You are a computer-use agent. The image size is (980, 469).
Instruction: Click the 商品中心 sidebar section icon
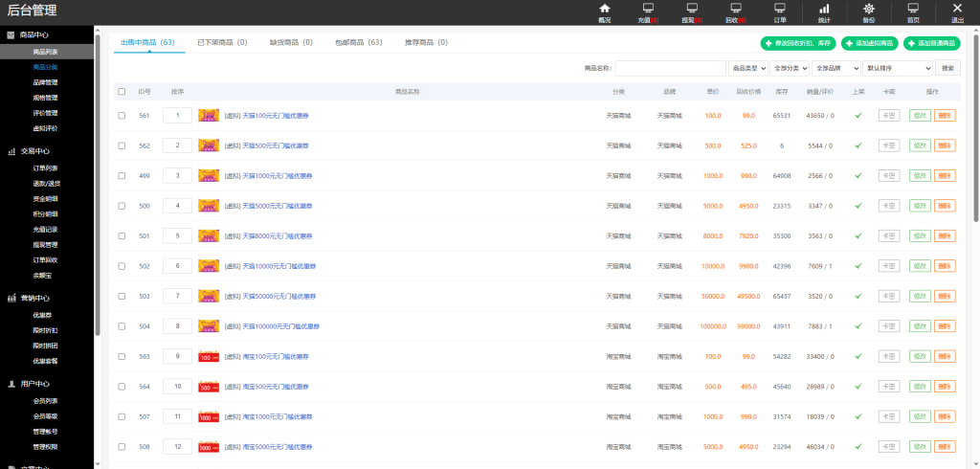tap(11, 35)
